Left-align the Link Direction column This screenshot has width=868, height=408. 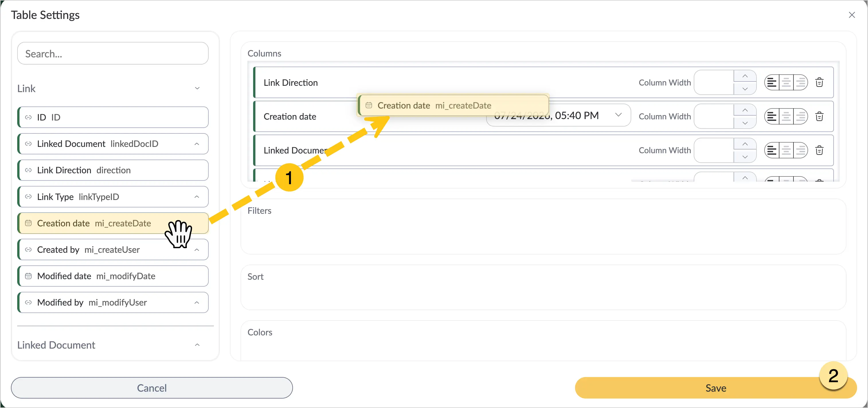coord(772,83)
